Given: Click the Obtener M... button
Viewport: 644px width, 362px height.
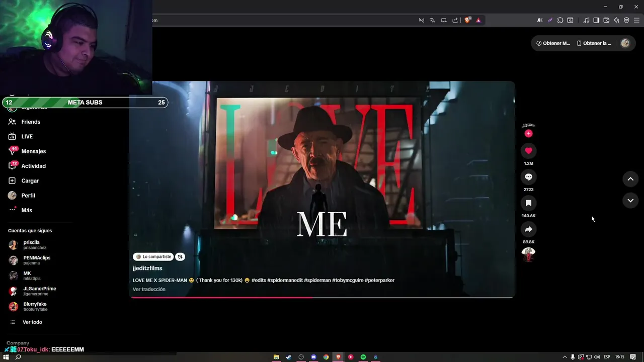Looking at the screenshot, I should coord(553,43).
